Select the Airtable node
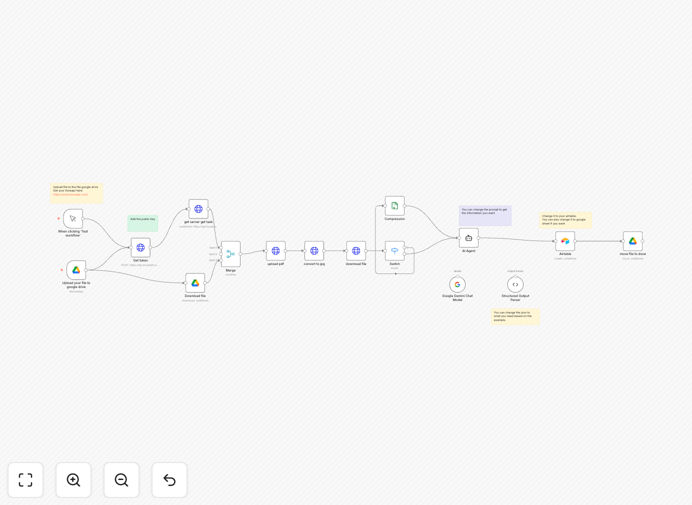This screenshot has height=505, width=692. (565, 241)
